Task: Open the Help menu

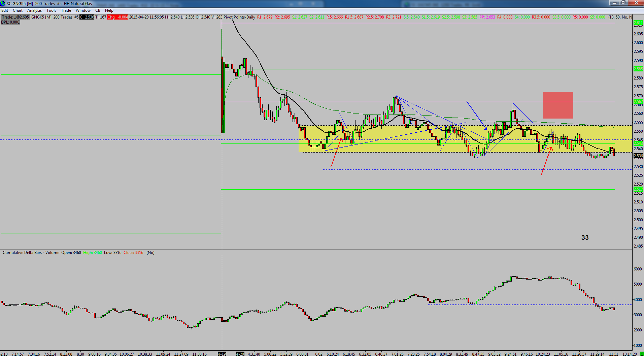Action: click(109, 10)
